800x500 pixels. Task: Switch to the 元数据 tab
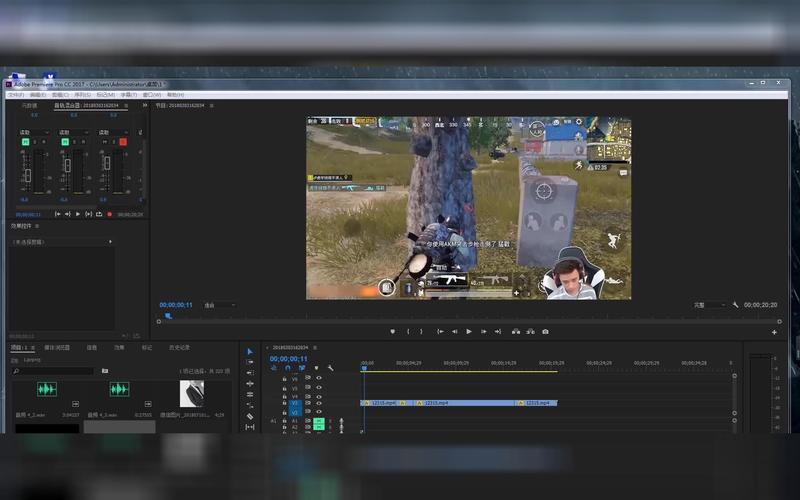(29, 106)
